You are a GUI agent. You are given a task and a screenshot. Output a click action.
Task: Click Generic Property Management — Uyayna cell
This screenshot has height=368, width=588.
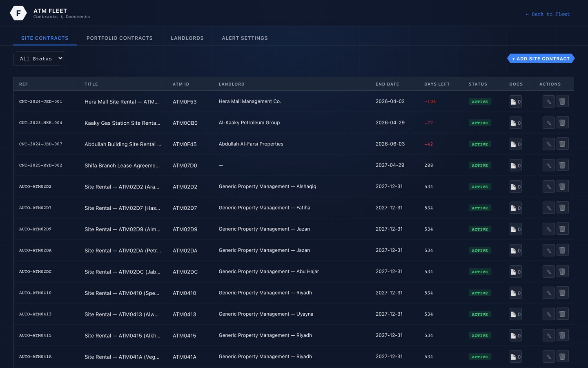click(266, 314)
